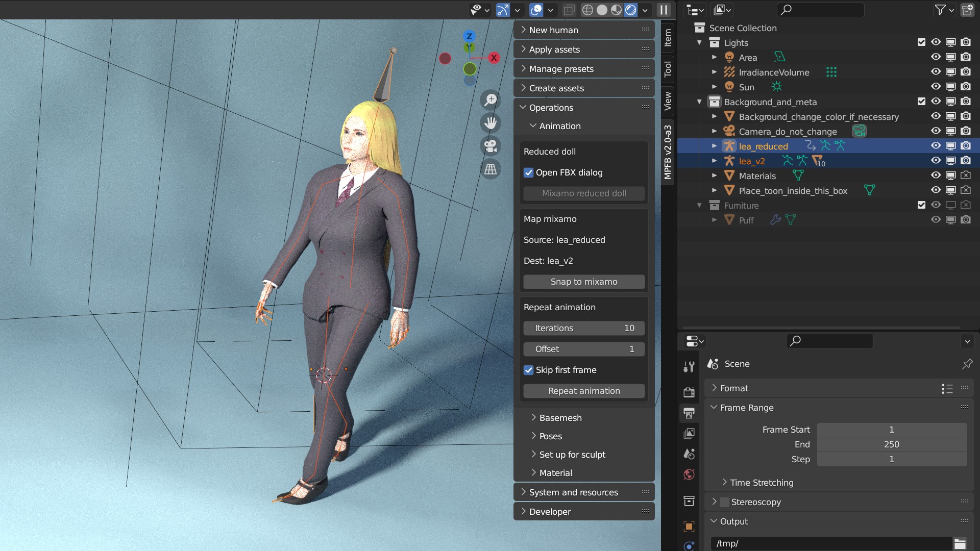Switch to orthographic grid view icon
Screen dimensions: 980x551
point(491,169)
